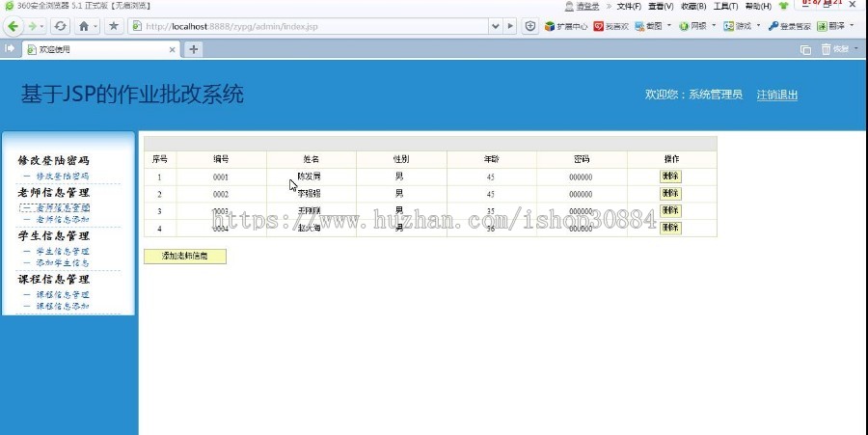The width and height of the screenshot is (868, 435).
Task: Delete teacher row 1 with 删除 button
Action: click(x=670, y=177)
